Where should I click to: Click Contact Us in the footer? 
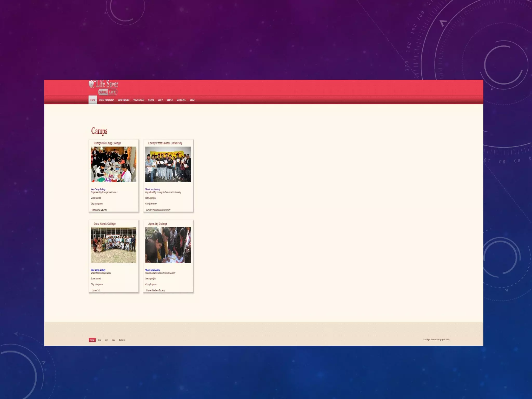(122, 340)
